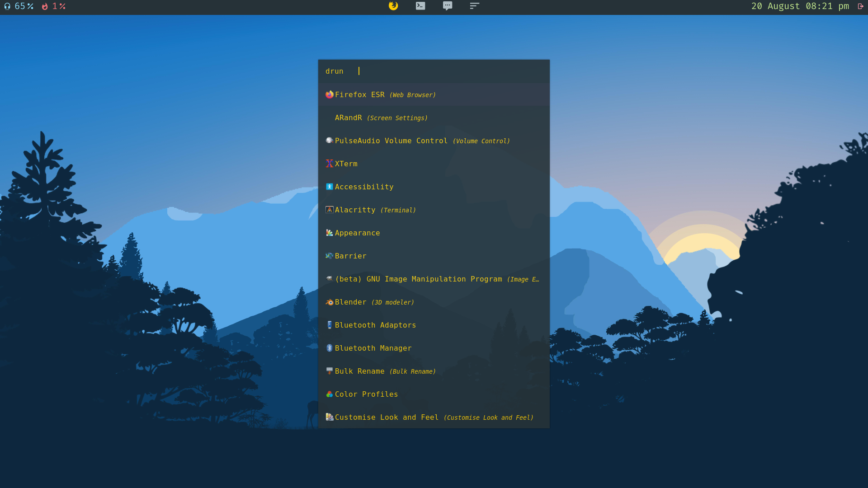Click the drun search input field
This screenshot has height=488, width=868.
click(x=448, y=71)
